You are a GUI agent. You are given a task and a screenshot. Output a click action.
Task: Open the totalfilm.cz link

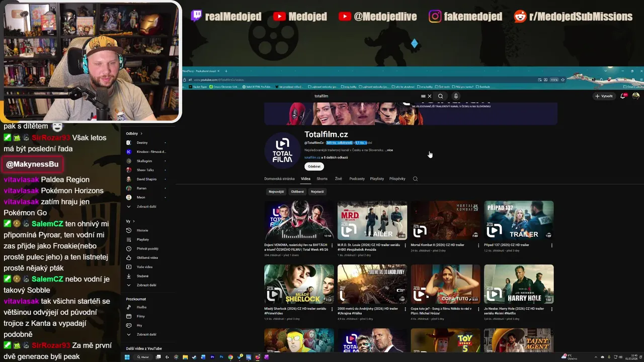pos(312,157)
